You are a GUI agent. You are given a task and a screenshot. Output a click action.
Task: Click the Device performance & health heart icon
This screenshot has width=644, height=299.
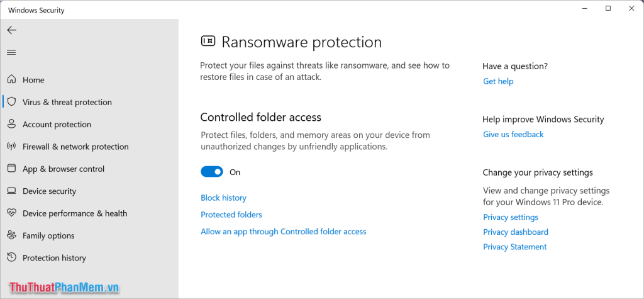tap(12, 213)
